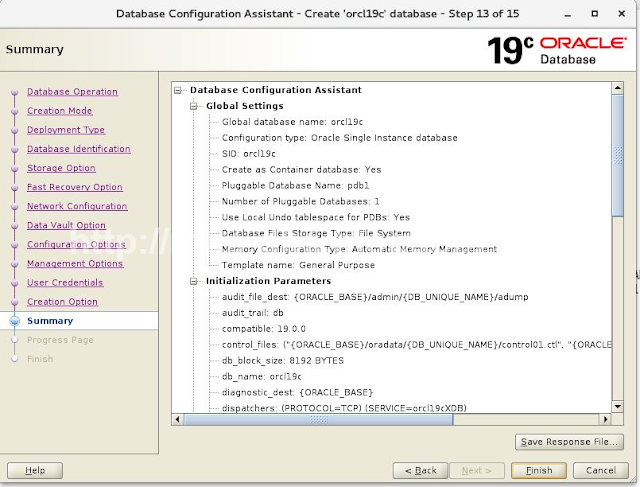Select 'audit_trail: db' row

(x=253, y=313)
